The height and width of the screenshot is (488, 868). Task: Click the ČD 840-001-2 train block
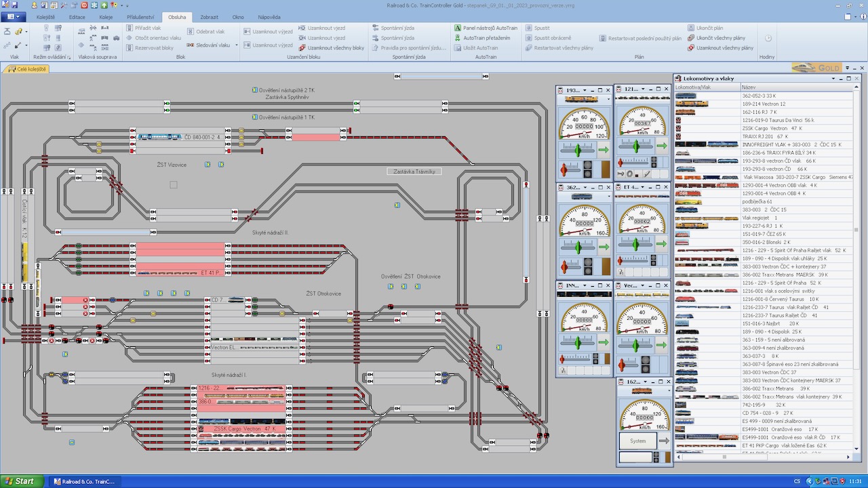(x=180, y=137)
